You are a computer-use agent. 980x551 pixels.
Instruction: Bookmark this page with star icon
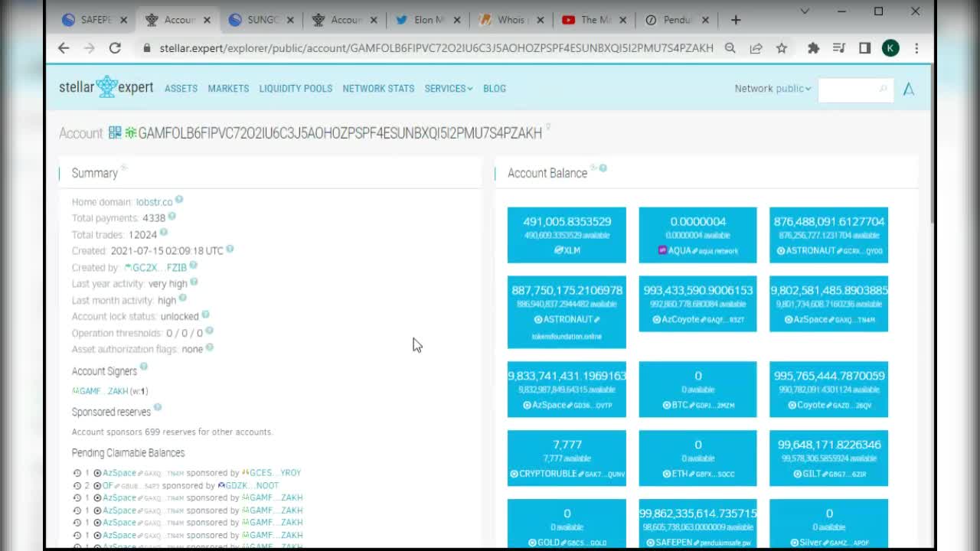[782, 47]
